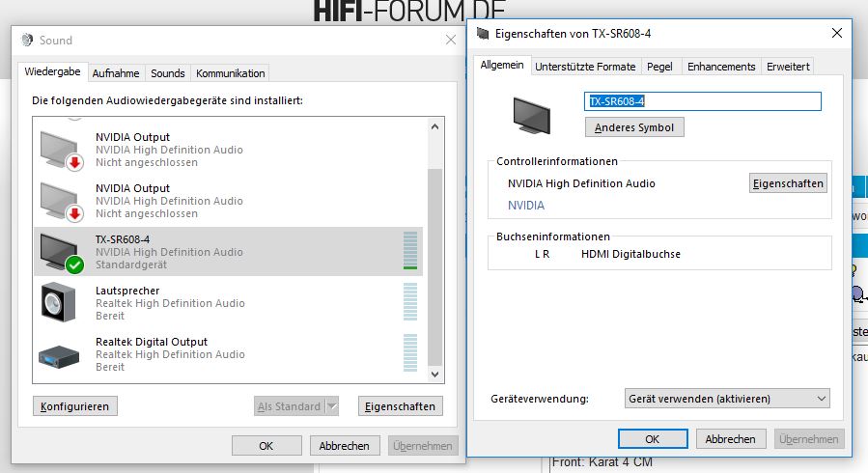868x473 pixels.
Task: Open the Aufnahme tab
Action: 116,73
